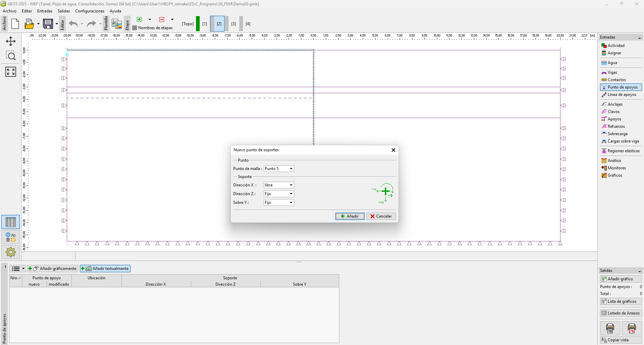This screenshot has width=644, height=345.
Task: Click the add stage green plus icon
Action: pyautogui.click(x=139, y=19)
